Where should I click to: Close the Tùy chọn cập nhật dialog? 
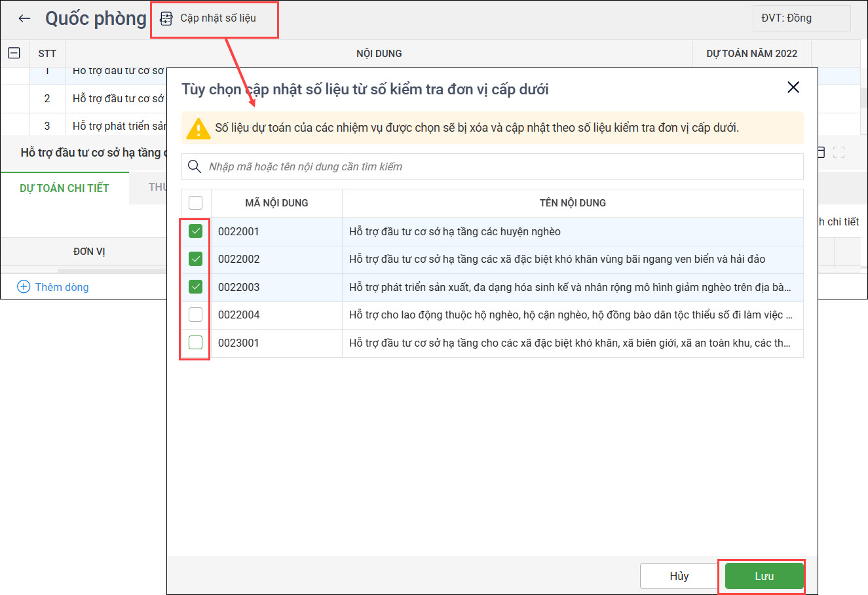coord(793,88)
